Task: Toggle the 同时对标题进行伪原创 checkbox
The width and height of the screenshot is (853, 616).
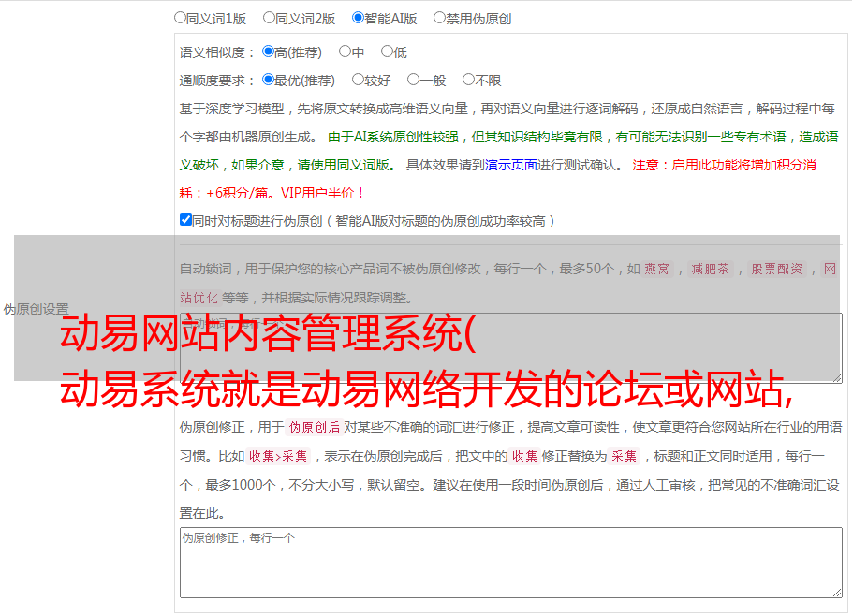Action: point(185,220)
